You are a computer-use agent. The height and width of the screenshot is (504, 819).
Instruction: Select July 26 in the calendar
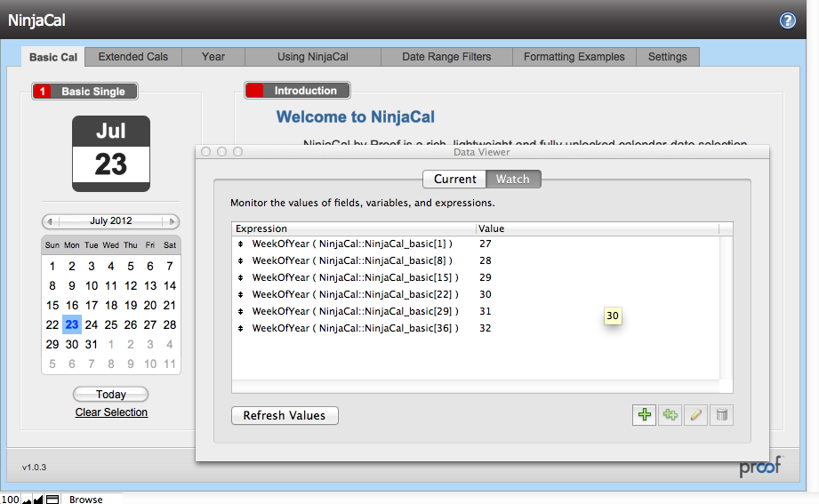pos(131,324)
